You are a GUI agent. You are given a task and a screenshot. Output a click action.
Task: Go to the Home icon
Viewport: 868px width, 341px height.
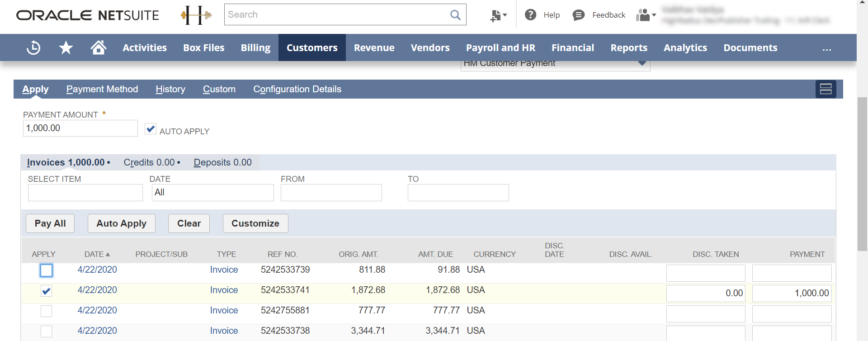98,47
